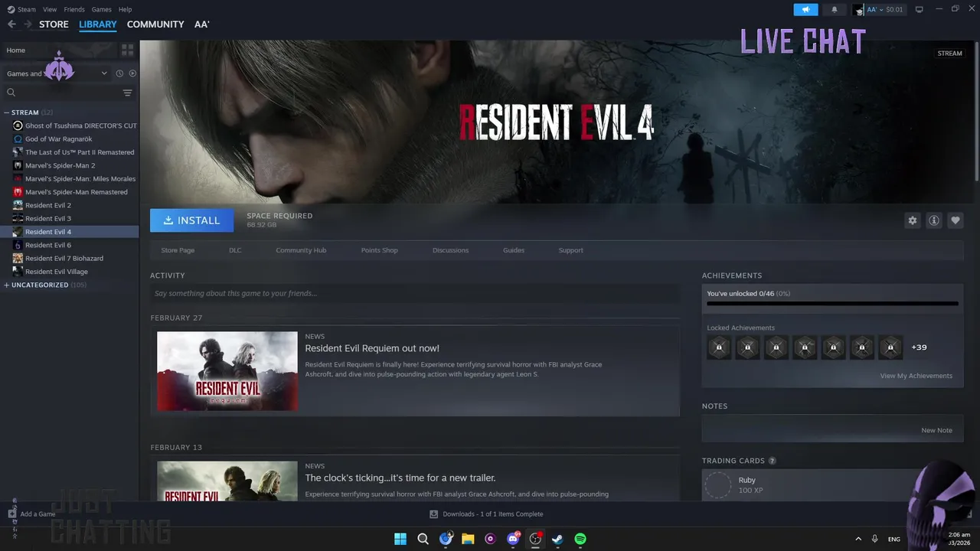Click the Add a Game plus icon

[x=11, y=514]
